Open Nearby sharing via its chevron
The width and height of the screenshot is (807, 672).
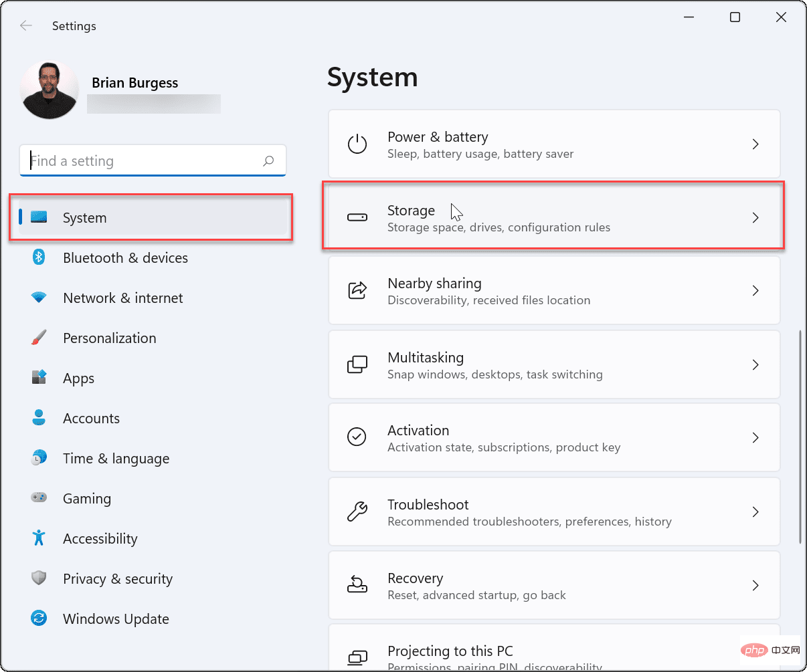(755, 291)
